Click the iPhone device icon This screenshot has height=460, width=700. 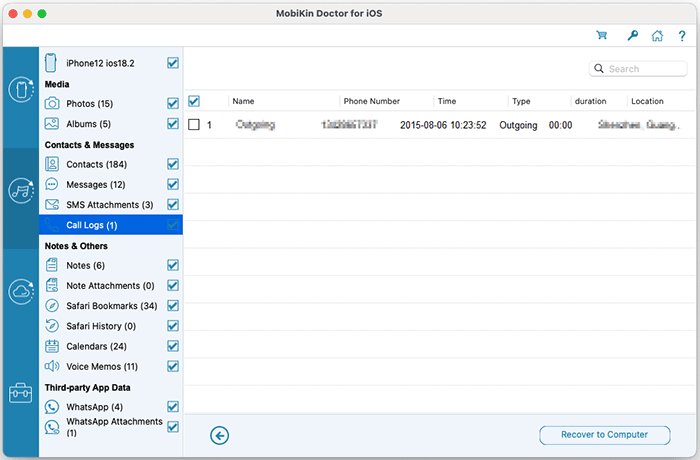point(50,63)
